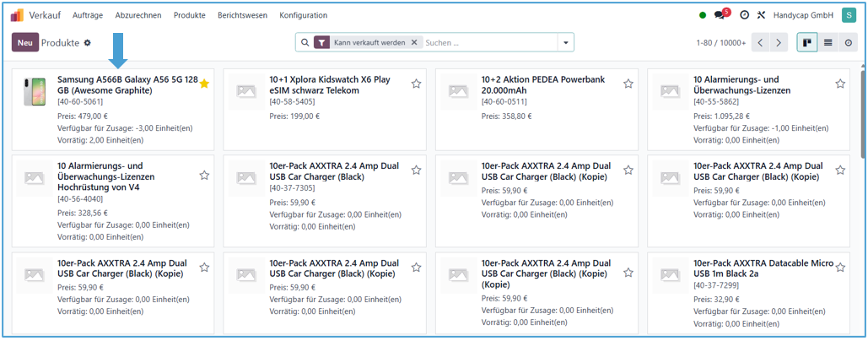Open the conversations icon with 5 notifications
The height and width of the screenshot is (341, 868).
720,15
